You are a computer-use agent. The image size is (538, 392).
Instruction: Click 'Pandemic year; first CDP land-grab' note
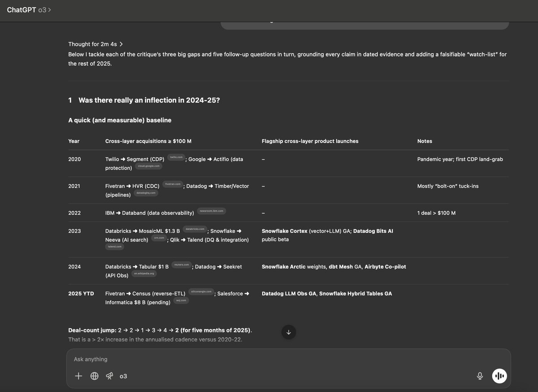click(x=460, y=159)
